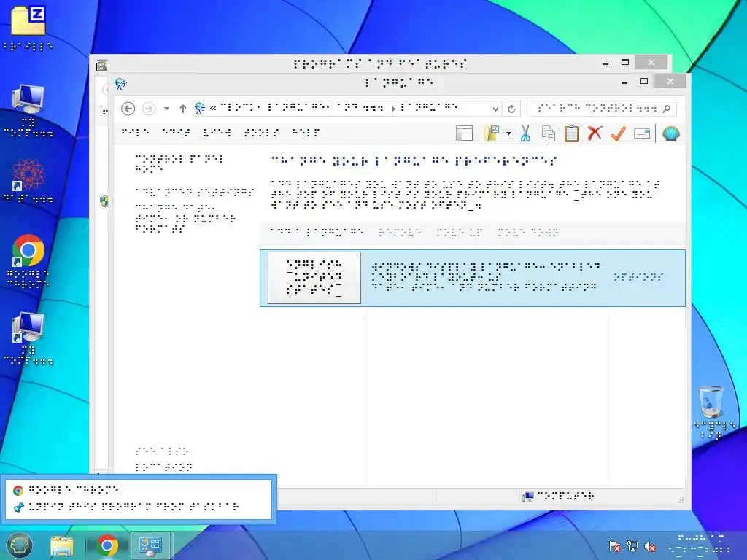Open the recent locations dropdown arrow
The width and height of the screenshot is (747, 560).
click(x=167, y=109)
